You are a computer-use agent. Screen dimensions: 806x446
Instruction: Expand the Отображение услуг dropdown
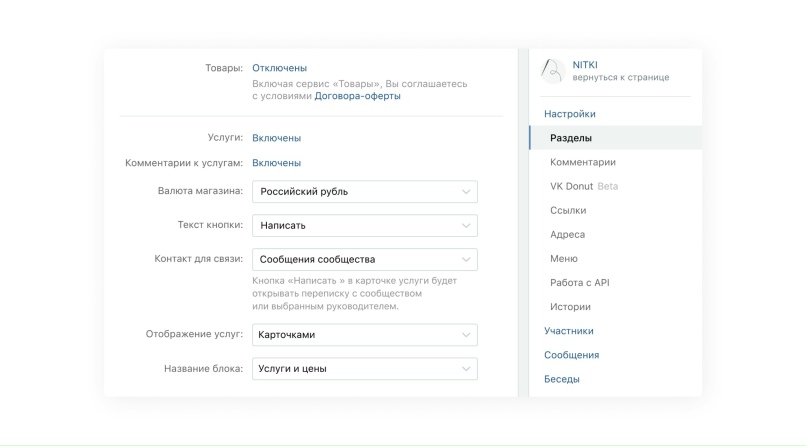tap(364, 335)
